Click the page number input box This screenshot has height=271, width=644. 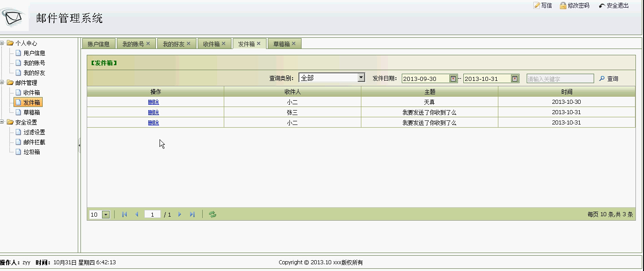153,214
